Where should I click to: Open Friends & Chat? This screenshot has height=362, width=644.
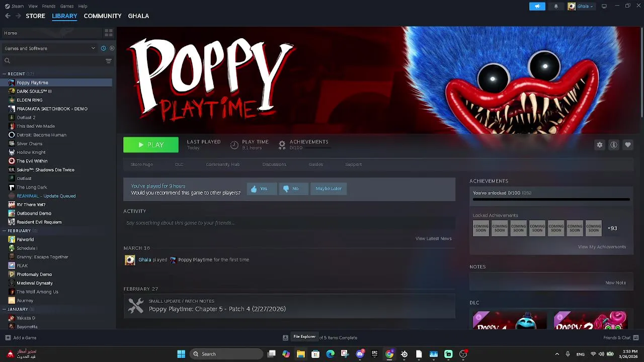coord(620,338)
